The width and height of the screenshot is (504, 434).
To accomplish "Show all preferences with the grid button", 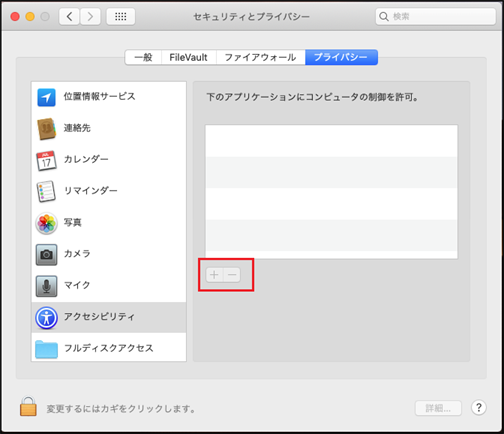I will [x=121, y=16].
